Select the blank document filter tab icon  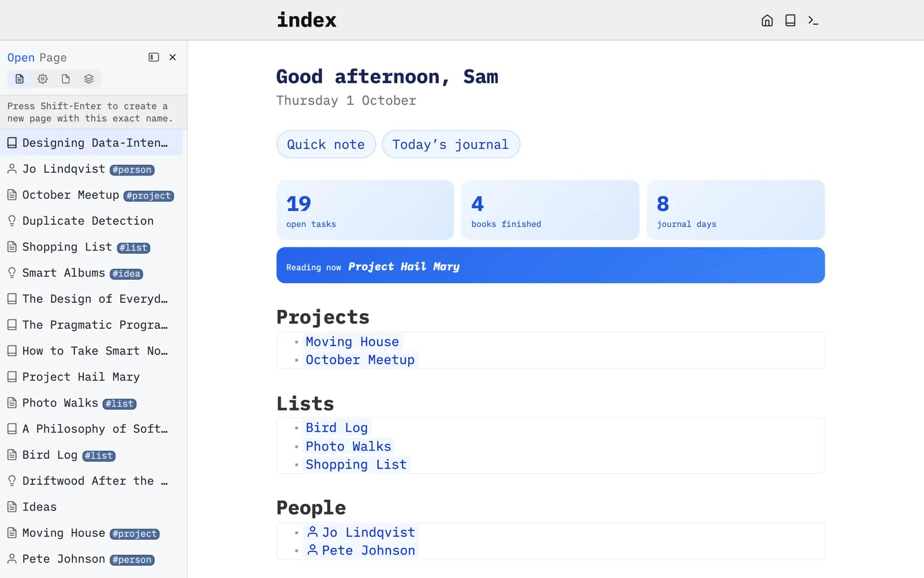tap(66, 79)
